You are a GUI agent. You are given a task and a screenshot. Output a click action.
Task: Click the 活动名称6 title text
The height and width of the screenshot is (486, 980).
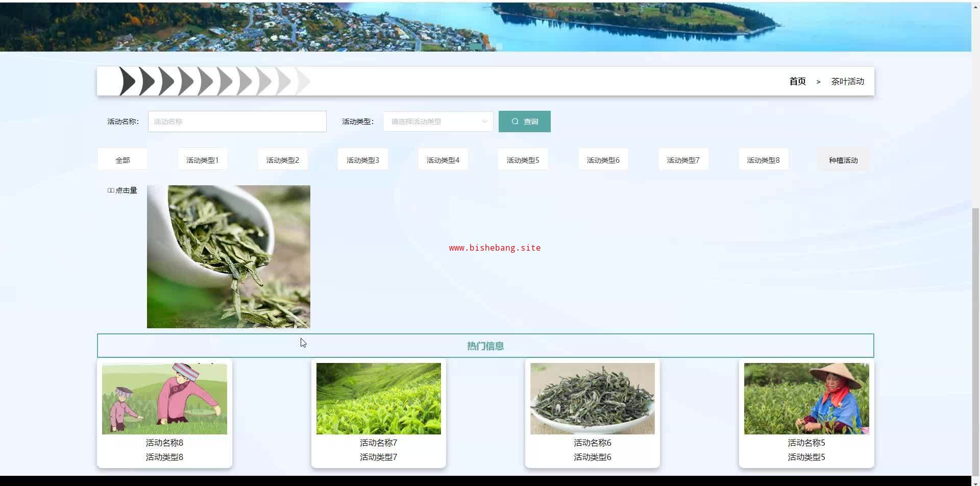coord(592,443)
